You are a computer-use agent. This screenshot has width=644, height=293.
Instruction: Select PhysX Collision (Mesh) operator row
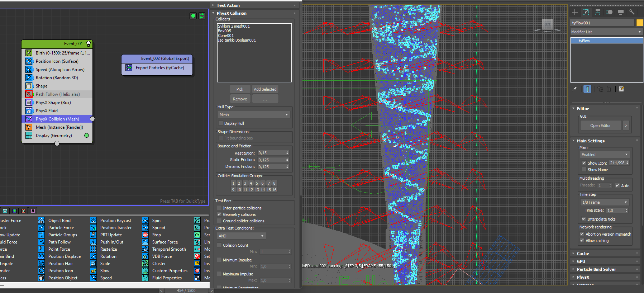pos(57,119)
